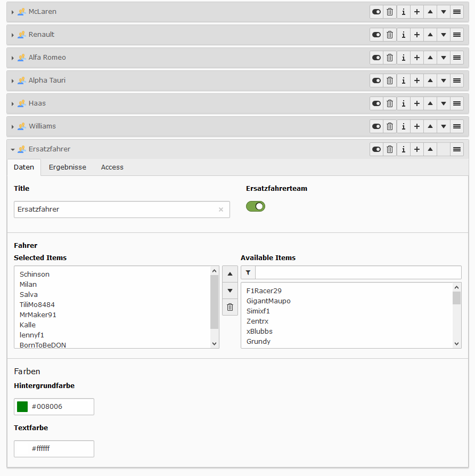Viewport: 475px width, 476px height.
Task: Click the Available Items filter text field
Action: 358,272
